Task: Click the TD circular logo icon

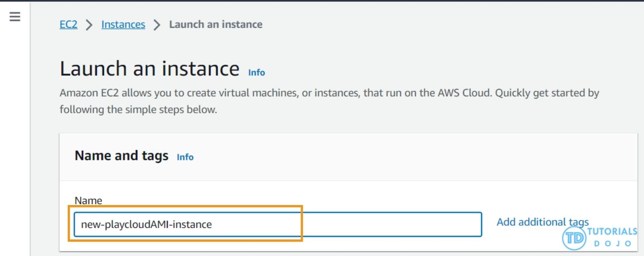Action: (x=574, y=239)
